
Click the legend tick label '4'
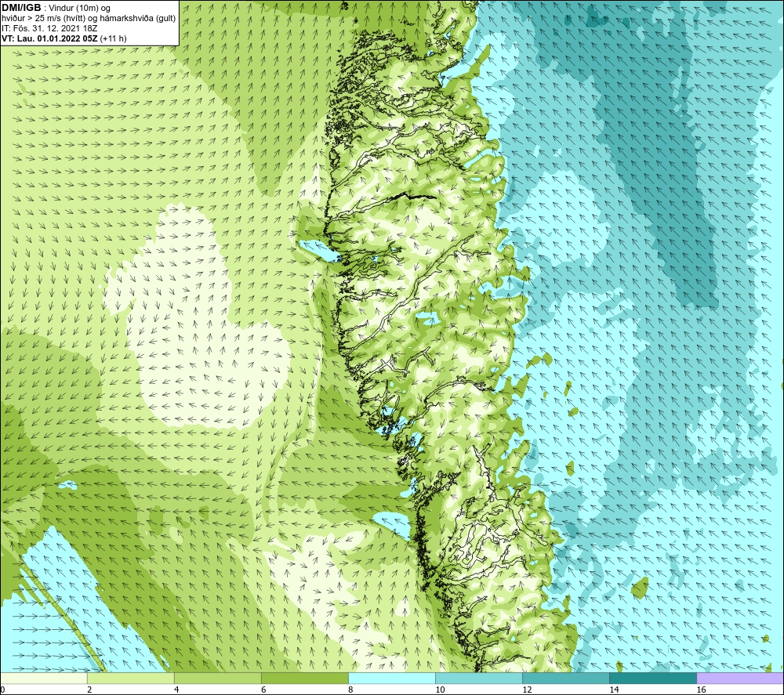pos(176,690)
